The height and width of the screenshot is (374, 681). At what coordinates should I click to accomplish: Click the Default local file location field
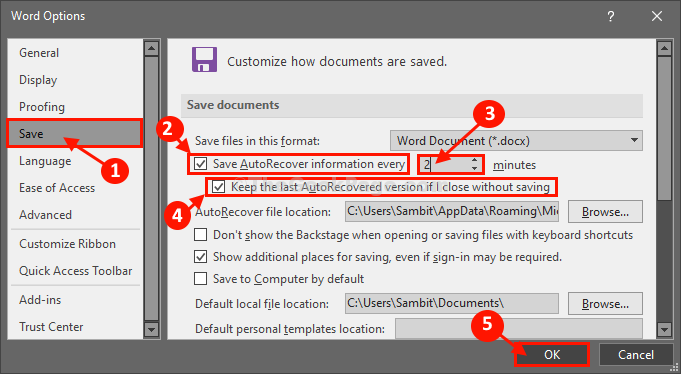coord(452,303)
